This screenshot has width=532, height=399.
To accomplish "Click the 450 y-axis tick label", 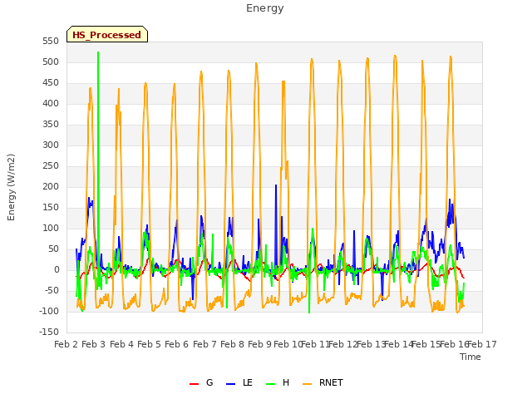I will pyautogui.click(x=51, y=83).
